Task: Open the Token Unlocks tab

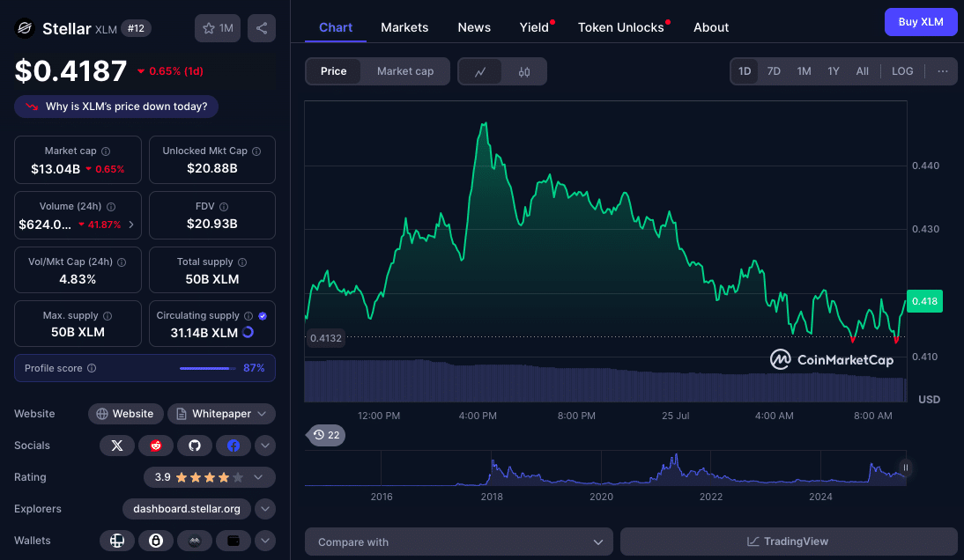Action: [x=621, y=27]
